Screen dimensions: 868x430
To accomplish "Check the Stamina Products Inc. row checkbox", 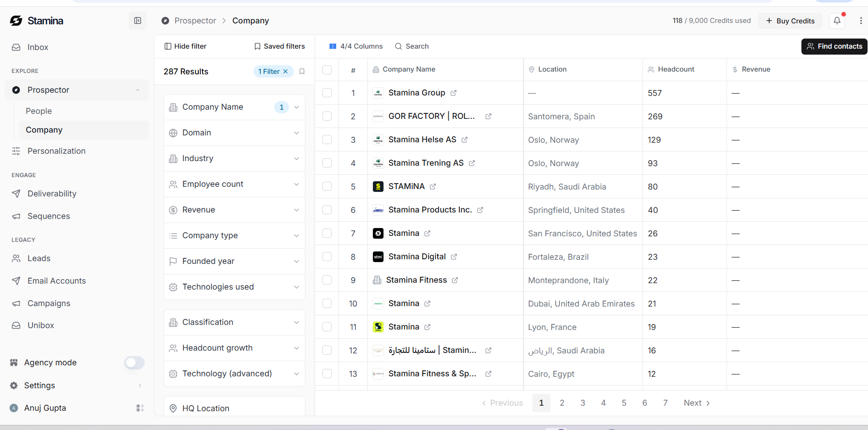I will click(x=327, y=210).
